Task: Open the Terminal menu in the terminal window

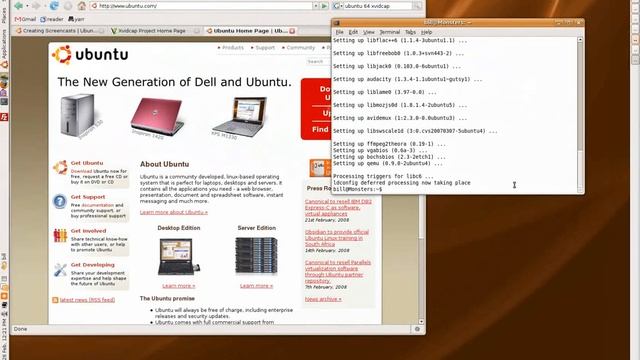Action: pyautogui.click(x=389, y=32)
